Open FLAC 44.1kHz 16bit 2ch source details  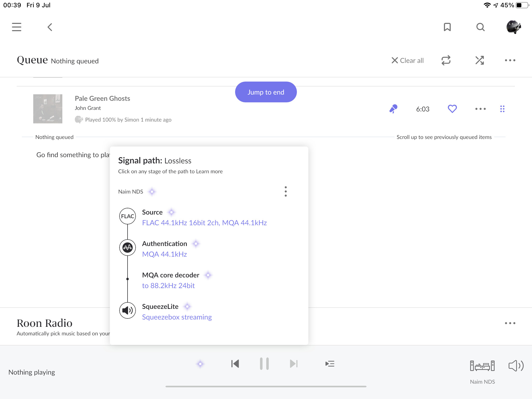click(x=204, y=223)
